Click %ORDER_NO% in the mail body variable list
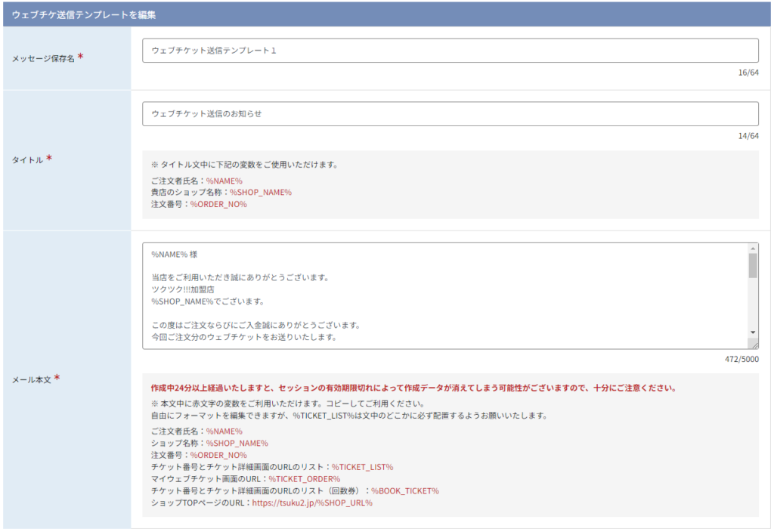774x532 pixels. coord(218,455)
